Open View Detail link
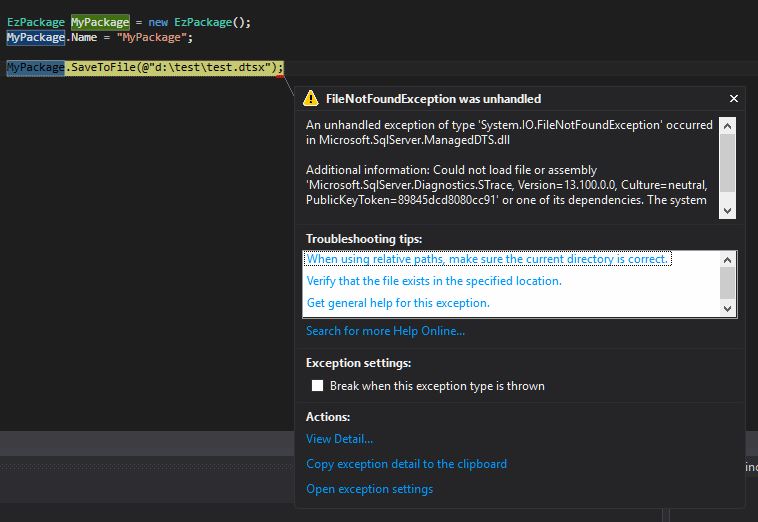Viewport: 758px width, 522px height. tap(339, 439)
